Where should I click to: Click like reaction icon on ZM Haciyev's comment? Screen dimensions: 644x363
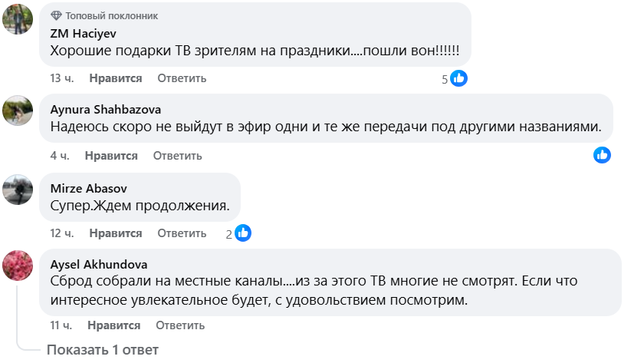[459, 78]
